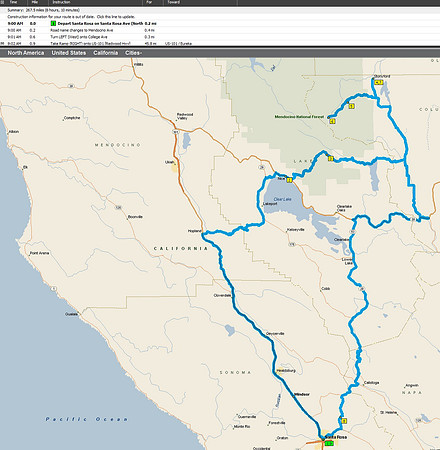Open the Cities dropdown in location bar

point(133,53)
